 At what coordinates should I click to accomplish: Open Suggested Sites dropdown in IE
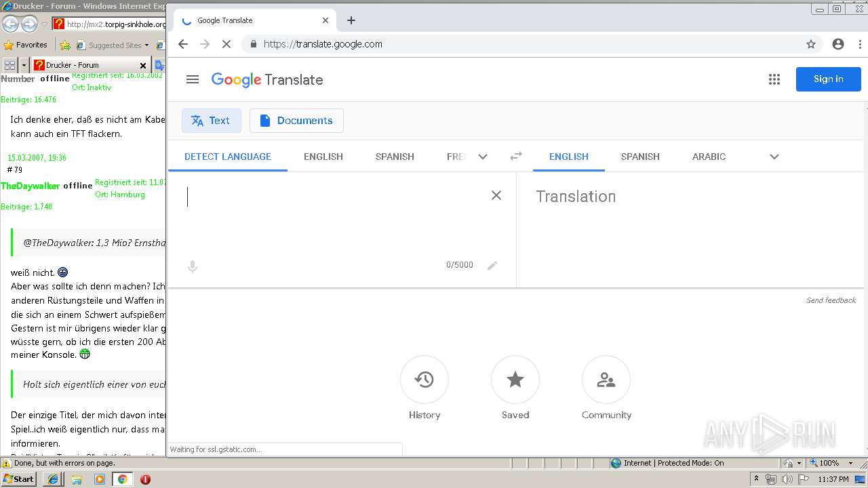coord(112,45)
